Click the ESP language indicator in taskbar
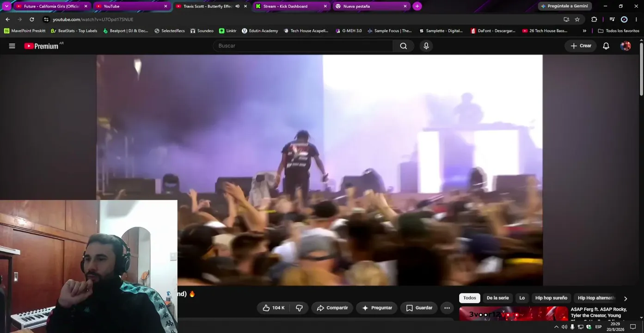 (598, 327)
